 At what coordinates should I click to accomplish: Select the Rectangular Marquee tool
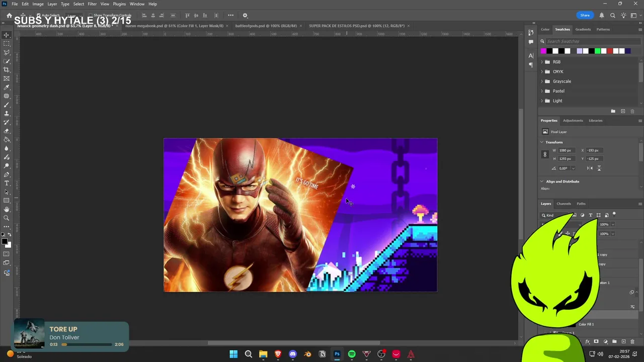point(7,44)
